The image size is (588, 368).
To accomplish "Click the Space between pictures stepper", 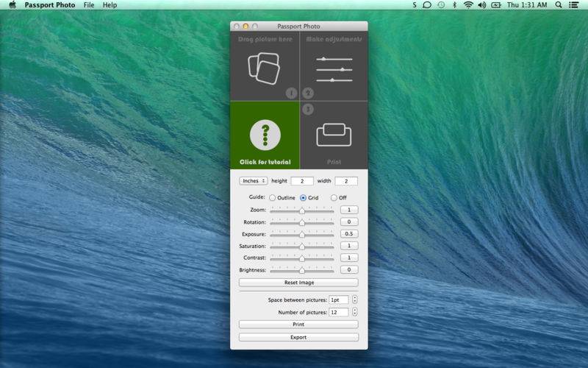I will pos(355,300).
